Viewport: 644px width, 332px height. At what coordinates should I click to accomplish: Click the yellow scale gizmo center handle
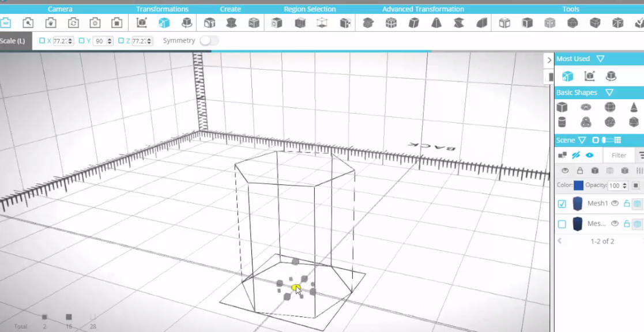[x=295, y=288]
